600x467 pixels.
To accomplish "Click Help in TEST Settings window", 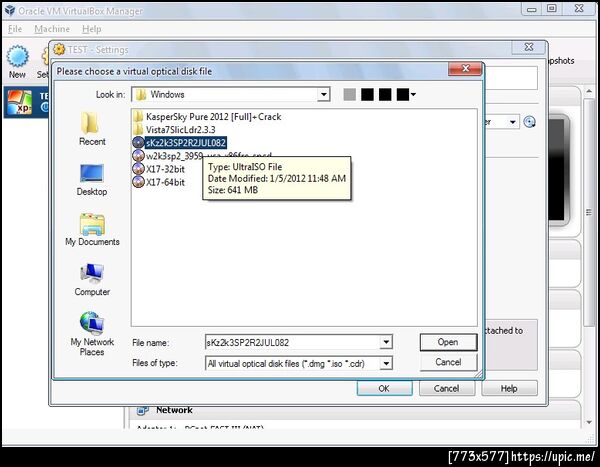I will point(509,389).
